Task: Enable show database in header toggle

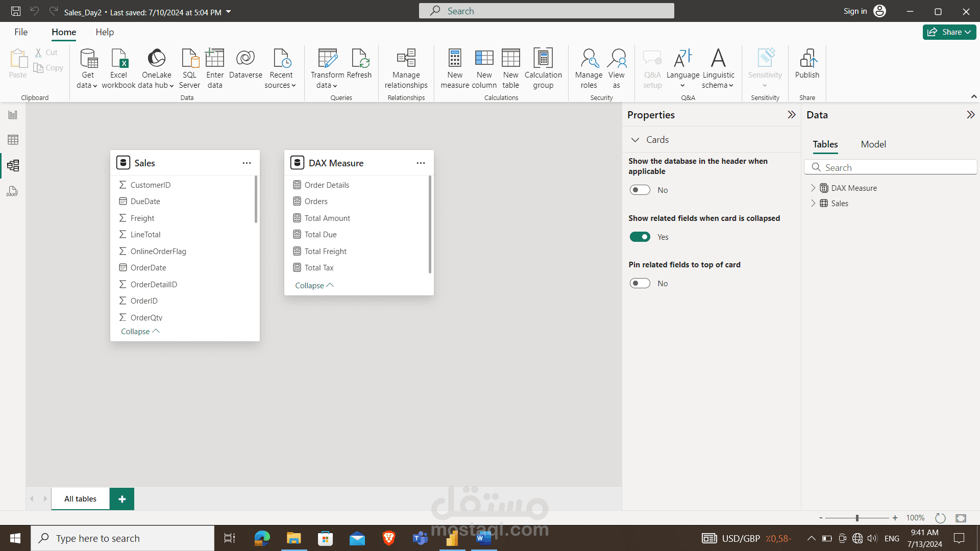Action: (x=640, y=190)
